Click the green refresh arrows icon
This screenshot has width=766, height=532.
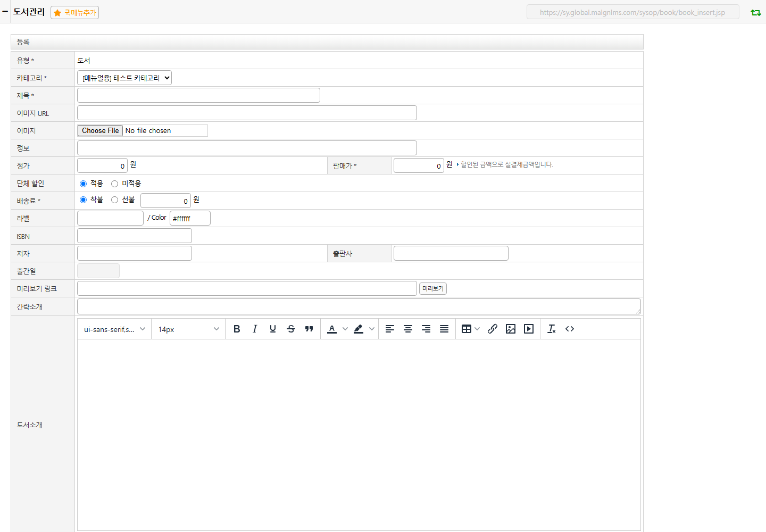(x=756, y=12)
